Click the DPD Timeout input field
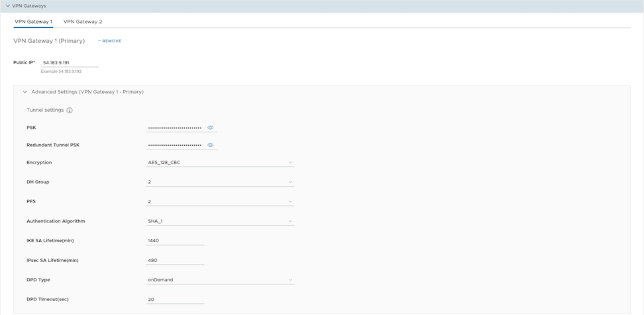 coord(175,300)
